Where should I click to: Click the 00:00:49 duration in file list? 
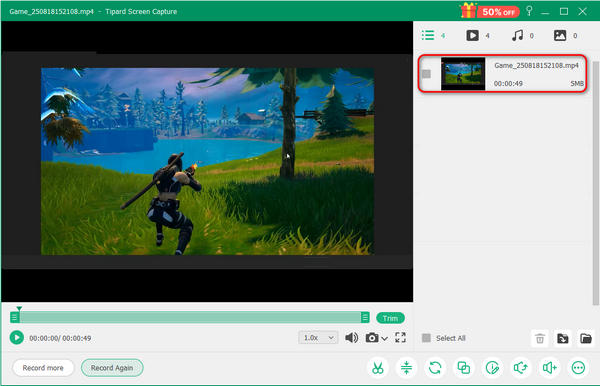[508, 83]
